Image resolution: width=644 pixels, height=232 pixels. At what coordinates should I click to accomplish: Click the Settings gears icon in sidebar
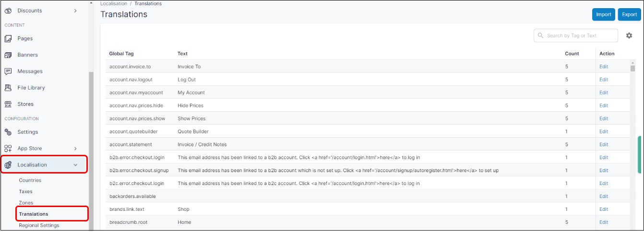(x=8, y=132)
